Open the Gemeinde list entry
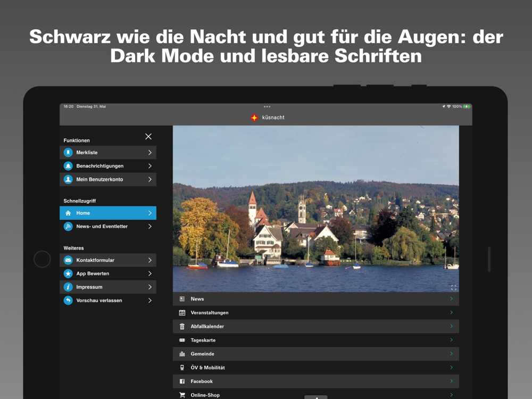 click(316, 354)
